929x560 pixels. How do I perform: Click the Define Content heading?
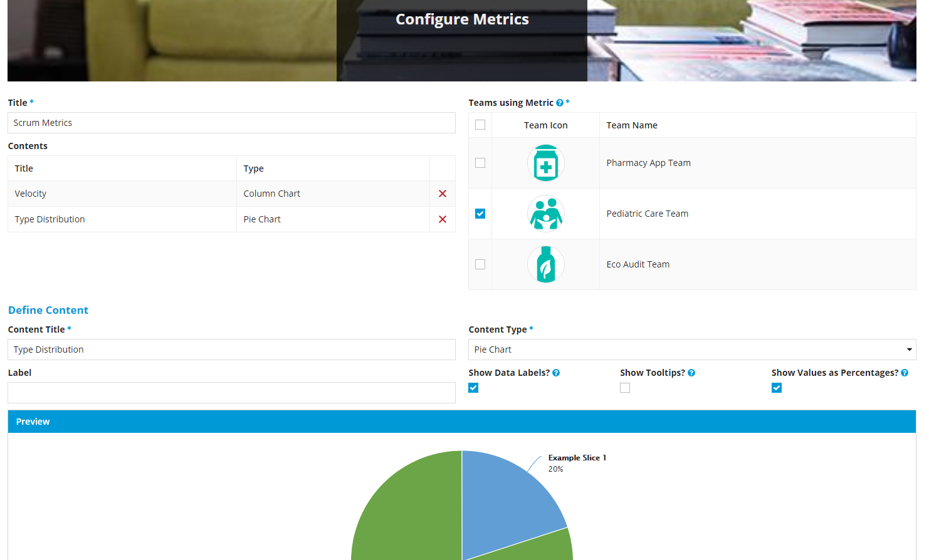[48, 310]
